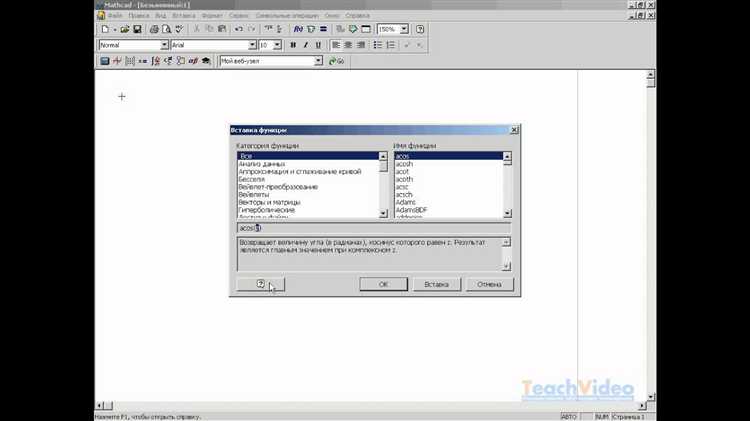The height and width of the screenshot is (421, 750).
Task: Create a new worksheet with New icon
Action: [105, 29]
